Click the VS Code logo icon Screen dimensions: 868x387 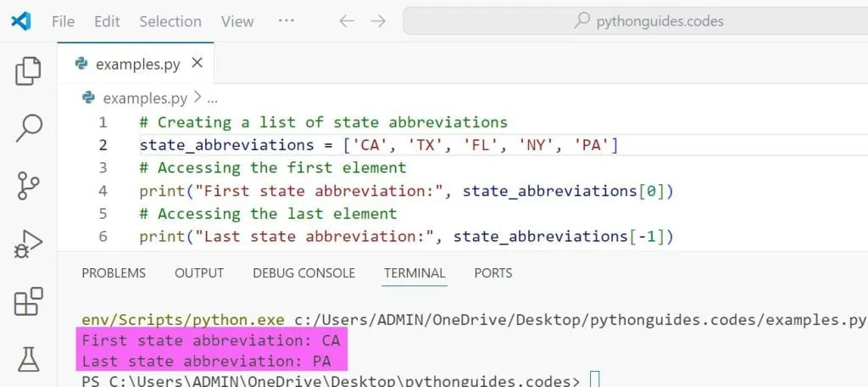click(21, 21)
